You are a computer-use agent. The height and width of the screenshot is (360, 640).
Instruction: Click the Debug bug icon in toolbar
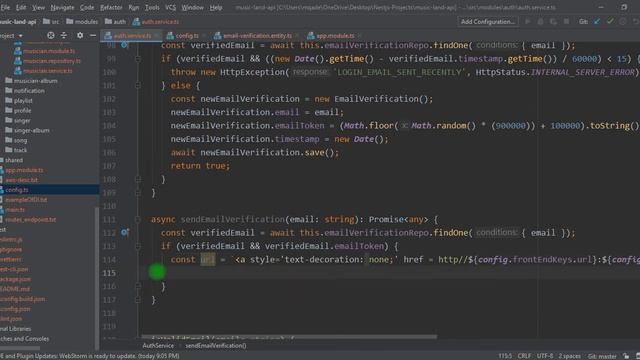[x=540, y=22]
